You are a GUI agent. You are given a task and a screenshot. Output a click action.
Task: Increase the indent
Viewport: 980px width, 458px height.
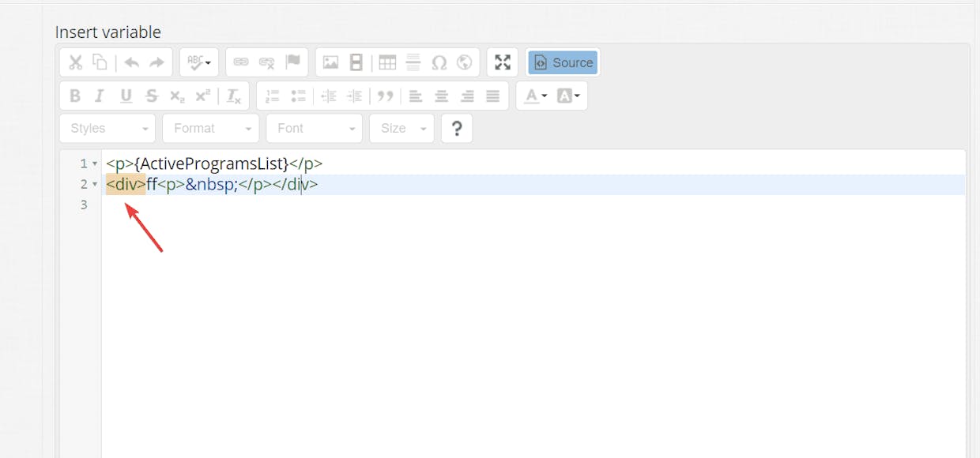tap(354, 96)
